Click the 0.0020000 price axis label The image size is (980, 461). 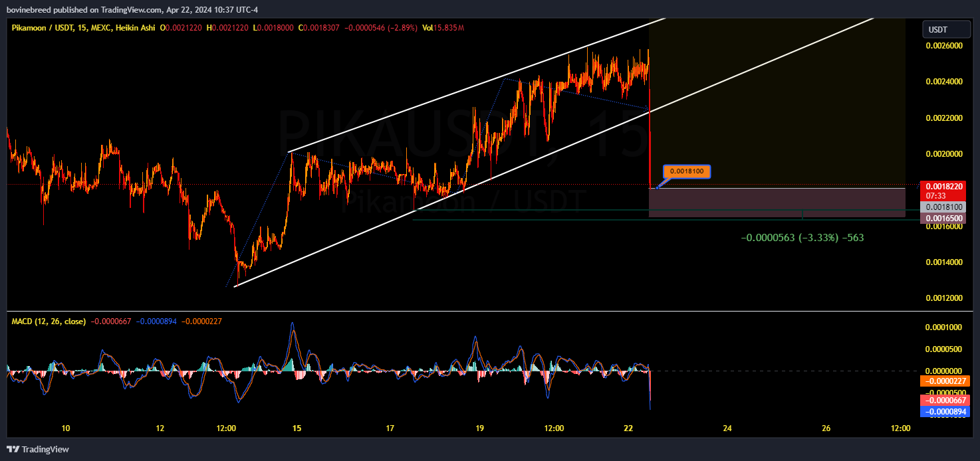[944, 153]
